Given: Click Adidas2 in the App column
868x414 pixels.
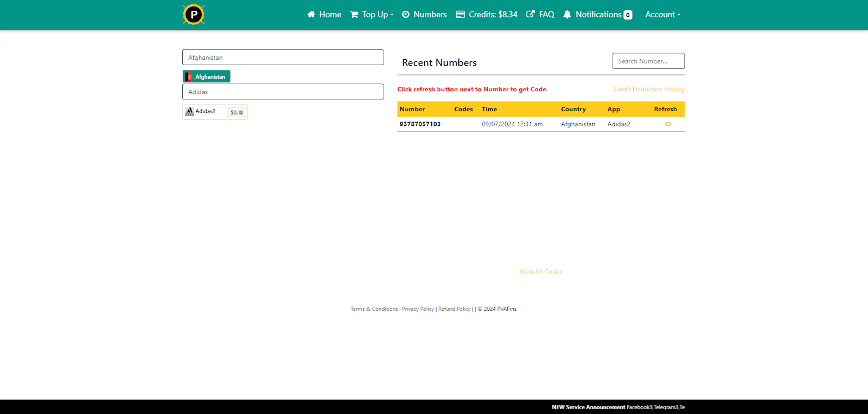Looking at the screenshot, I should coord(619,124).
